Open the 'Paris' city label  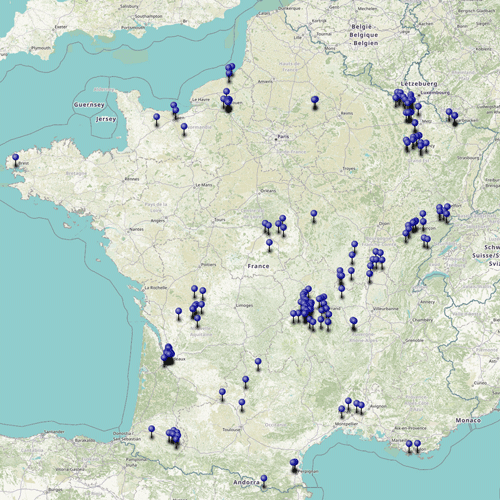click(x=283, y=137)
